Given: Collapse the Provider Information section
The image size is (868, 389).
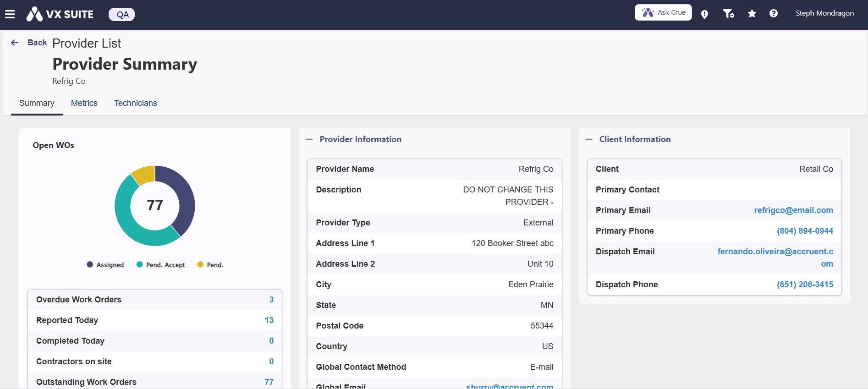Looking at the screenshot, I should 309,139.
